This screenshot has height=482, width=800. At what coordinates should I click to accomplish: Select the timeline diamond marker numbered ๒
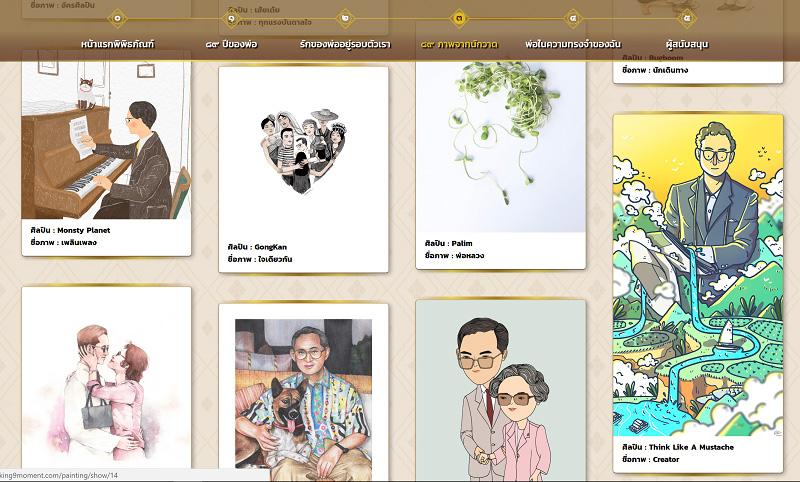(x=345, y=18)
